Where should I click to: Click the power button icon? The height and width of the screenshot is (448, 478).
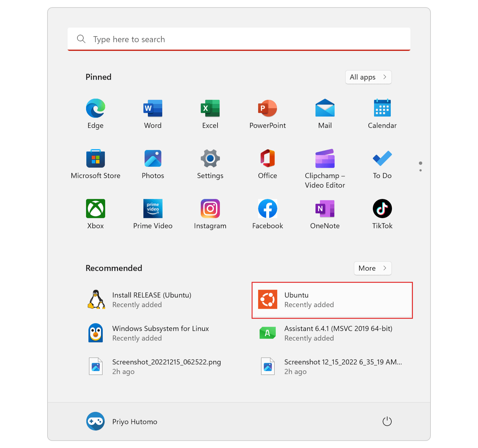[x=387, y=421]
